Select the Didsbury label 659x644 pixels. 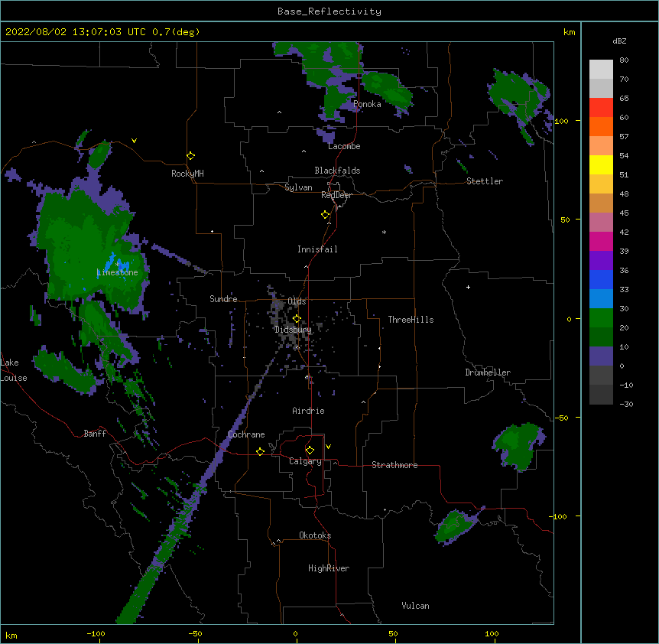click(294, 330)
